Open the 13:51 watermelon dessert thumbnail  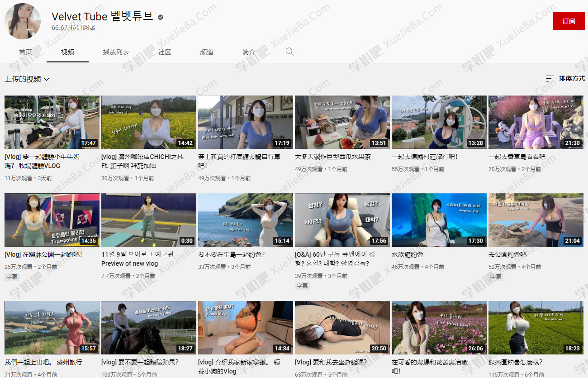(x=342, y=122)
